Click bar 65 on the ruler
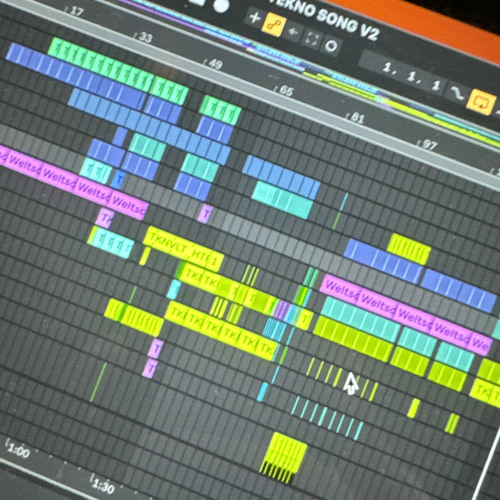The width and height of the screenshot is (500, 500). (284, 90)
